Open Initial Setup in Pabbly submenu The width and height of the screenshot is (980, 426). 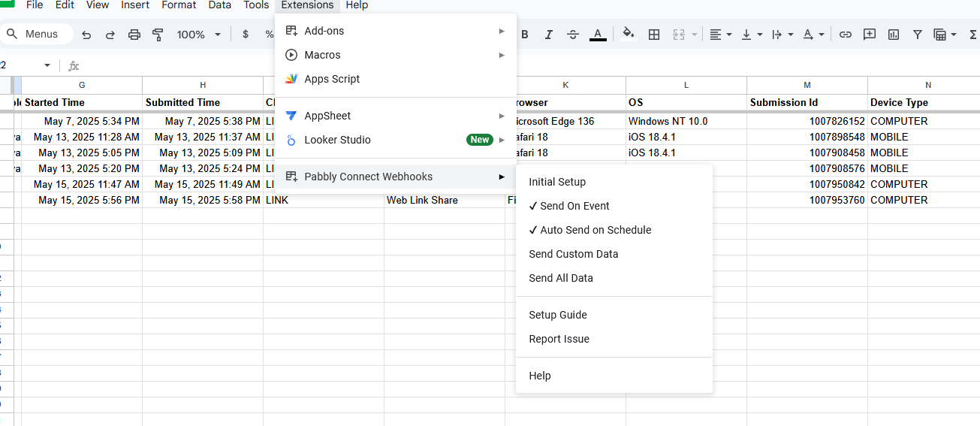coord(557,182)
